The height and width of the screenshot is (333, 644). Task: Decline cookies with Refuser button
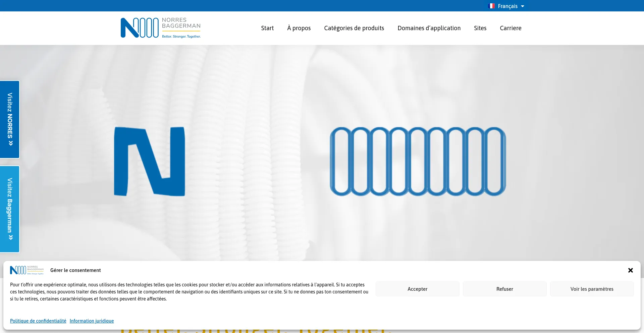tap(504, 289)
